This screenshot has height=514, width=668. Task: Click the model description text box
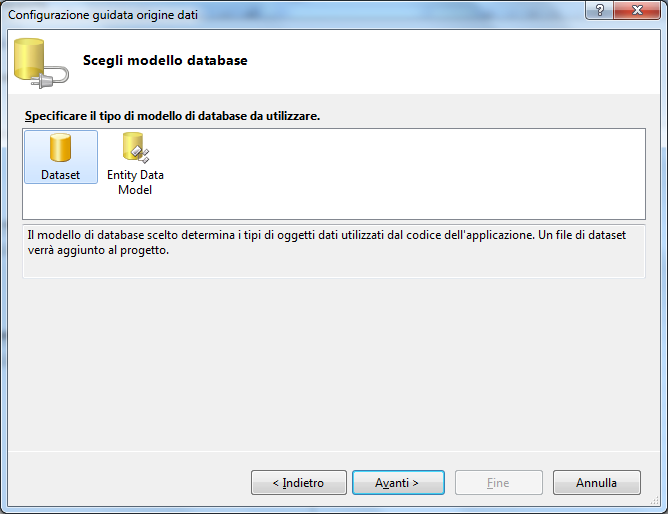click(x=334, y=251)
